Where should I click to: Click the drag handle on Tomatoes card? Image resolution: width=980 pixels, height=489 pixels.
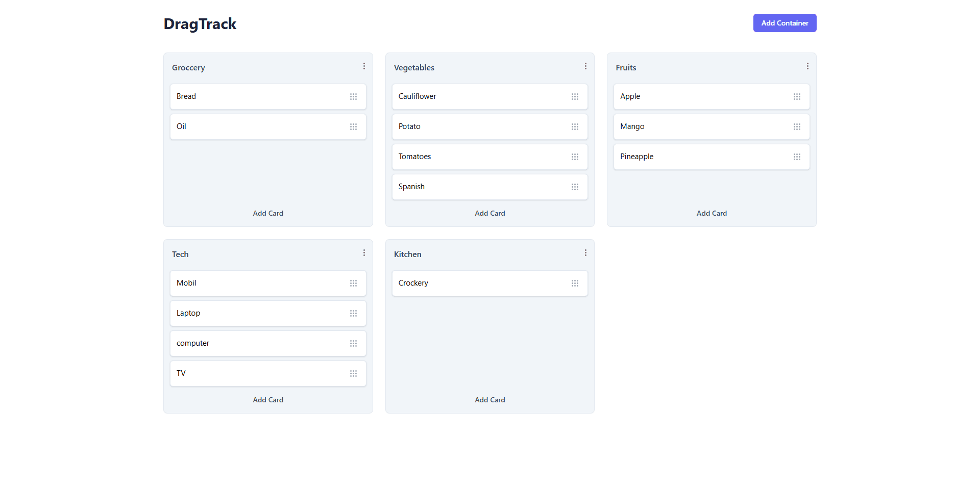pyautogui.click(x=575, y=157)
